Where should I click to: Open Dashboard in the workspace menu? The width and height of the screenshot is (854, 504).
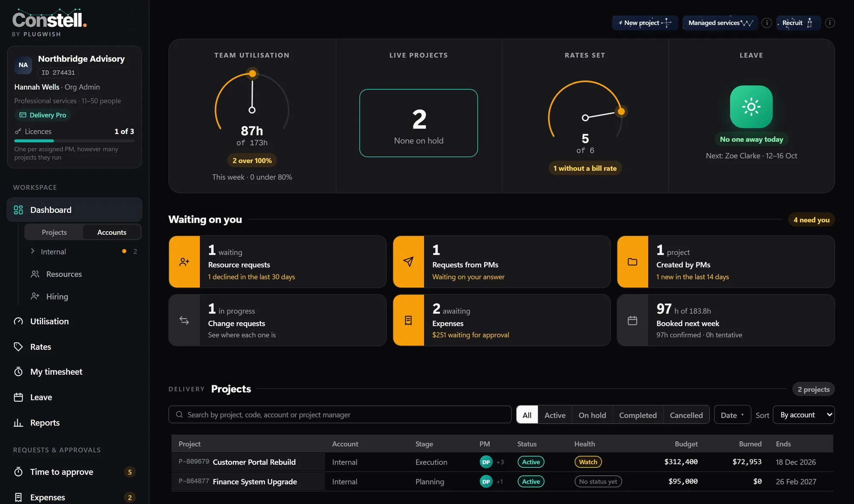[74, 210]
